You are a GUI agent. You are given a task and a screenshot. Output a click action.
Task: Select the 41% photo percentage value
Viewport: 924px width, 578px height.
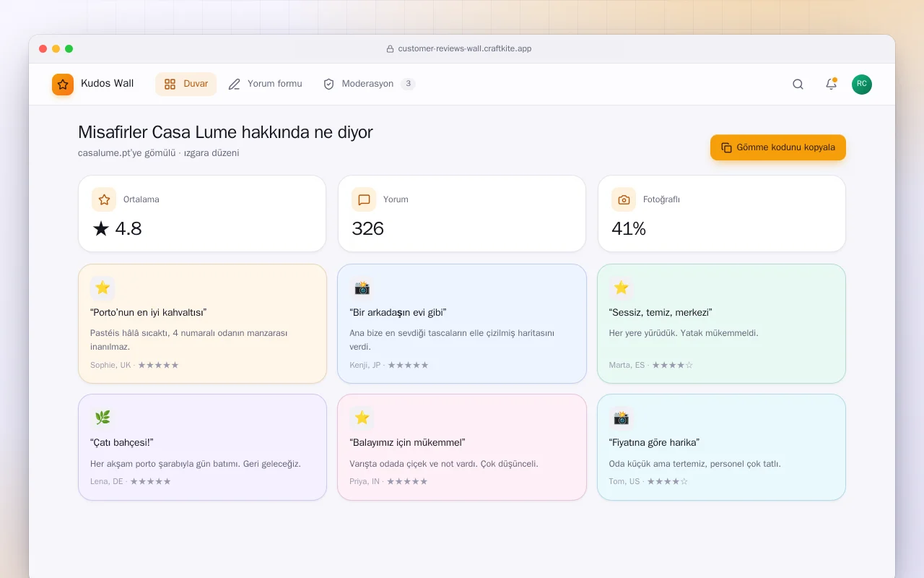[629, 229]
